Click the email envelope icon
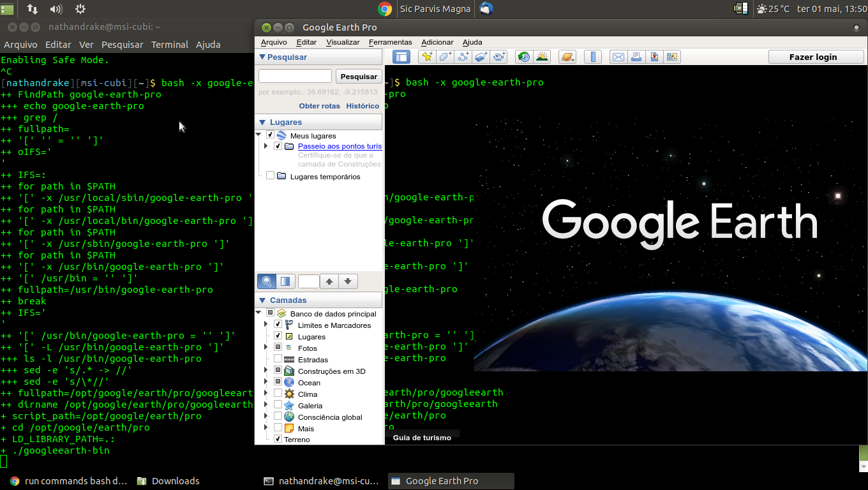Image resolution: width=868 pixels, height=490 pixels. (618, 57)
